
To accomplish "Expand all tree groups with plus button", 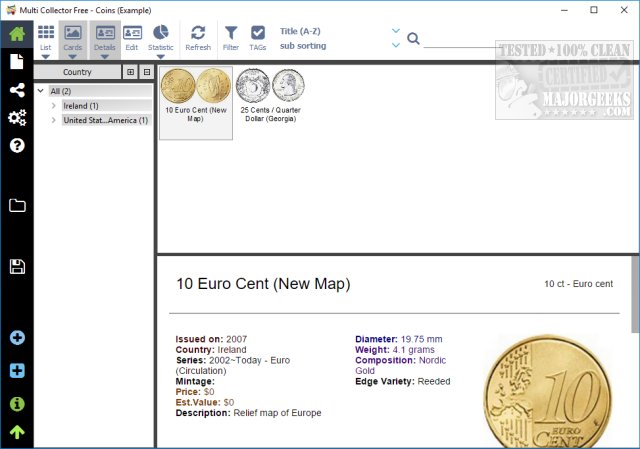I will pyautogui.click(x=131, y=72).
